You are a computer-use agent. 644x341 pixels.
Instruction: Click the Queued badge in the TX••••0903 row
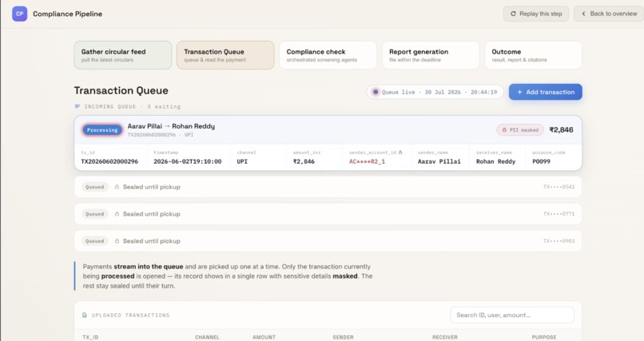pyautogui.click(x=95, y=241)
